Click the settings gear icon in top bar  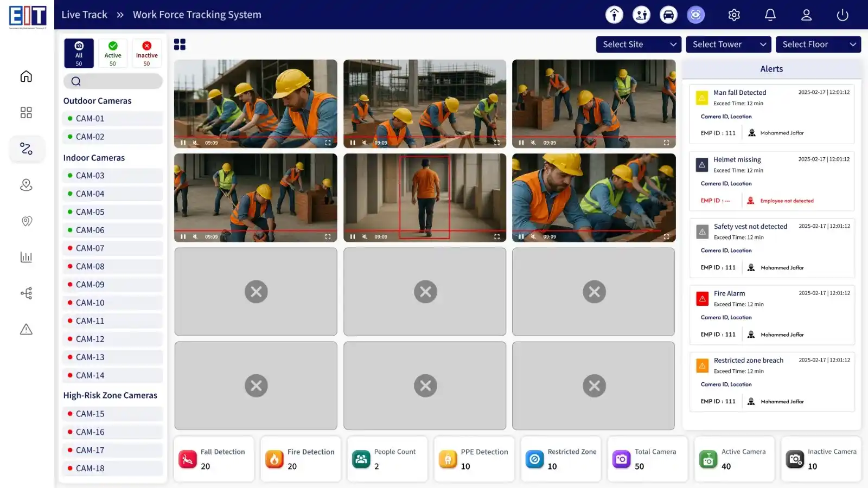point(734,15)
